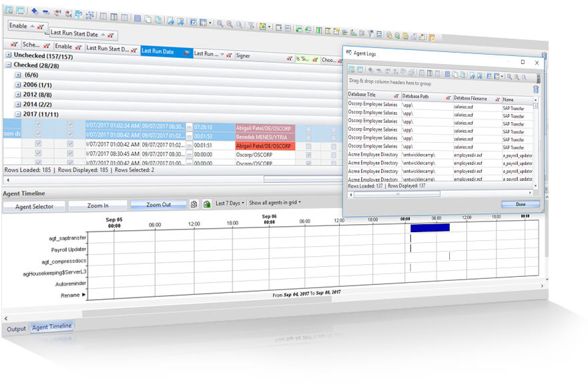The width and height of the screenshot is (588, 387).
Task: Toggle second checkbox in the 00:01:51 row
Action: pos(70,143)
